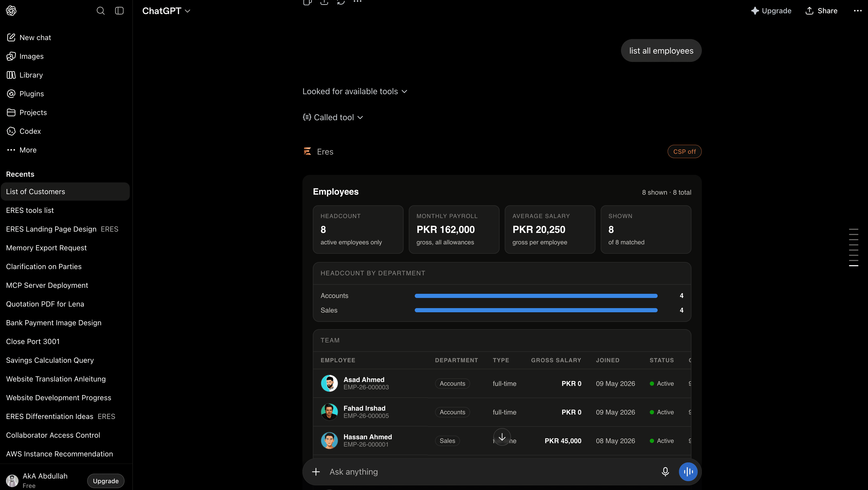Click the 8 shown · 8 total label

tap(666, 192)
